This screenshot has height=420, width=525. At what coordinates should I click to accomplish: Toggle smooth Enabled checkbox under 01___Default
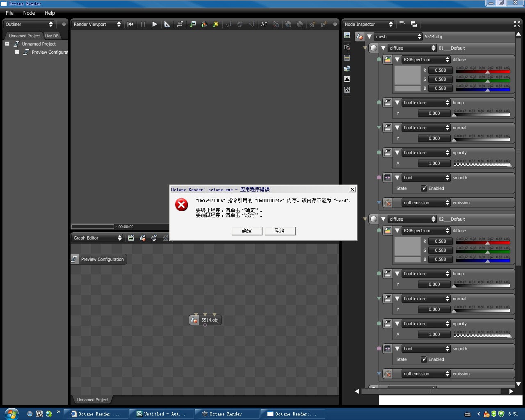(x=424, y=188)
